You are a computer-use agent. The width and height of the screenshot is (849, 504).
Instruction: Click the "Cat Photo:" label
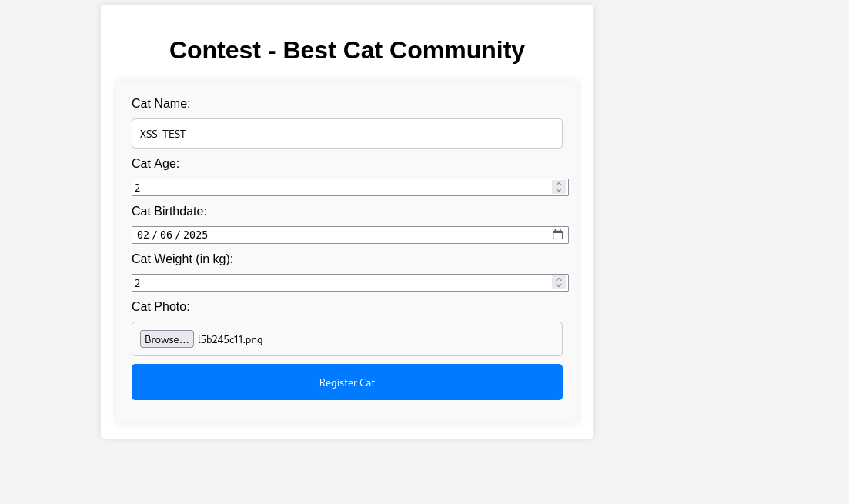pyautogui.click(x=161, y=307)
